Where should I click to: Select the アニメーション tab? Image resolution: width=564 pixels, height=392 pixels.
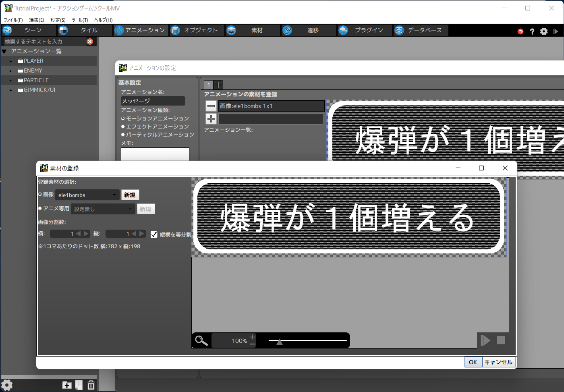140,30
